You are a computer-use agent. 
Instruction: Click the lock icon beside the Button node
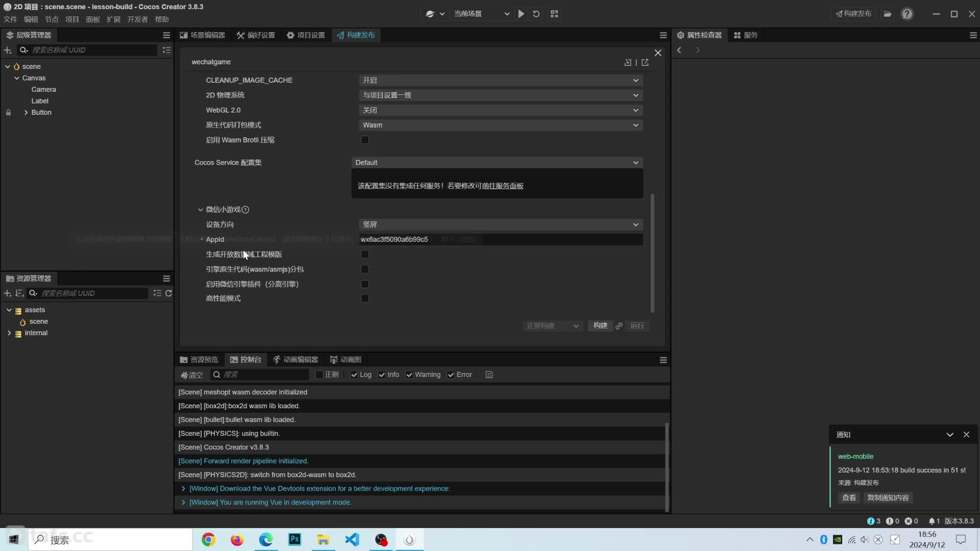pyautogui.click(x=8, y=113)
